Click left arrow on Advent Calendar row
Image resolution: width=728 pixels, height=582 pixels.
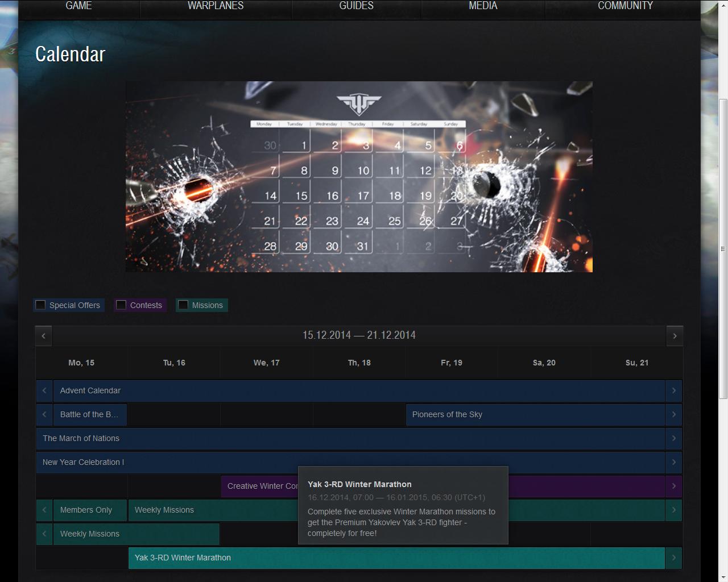click(x=44, y=390)
